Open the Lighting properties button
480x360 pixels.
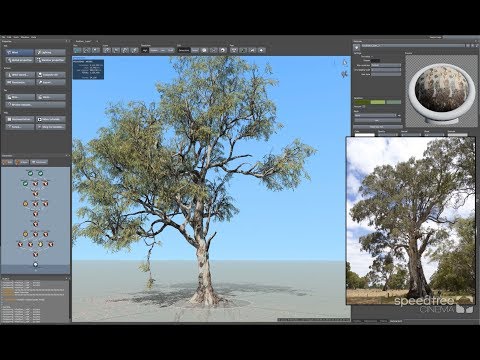51,52
